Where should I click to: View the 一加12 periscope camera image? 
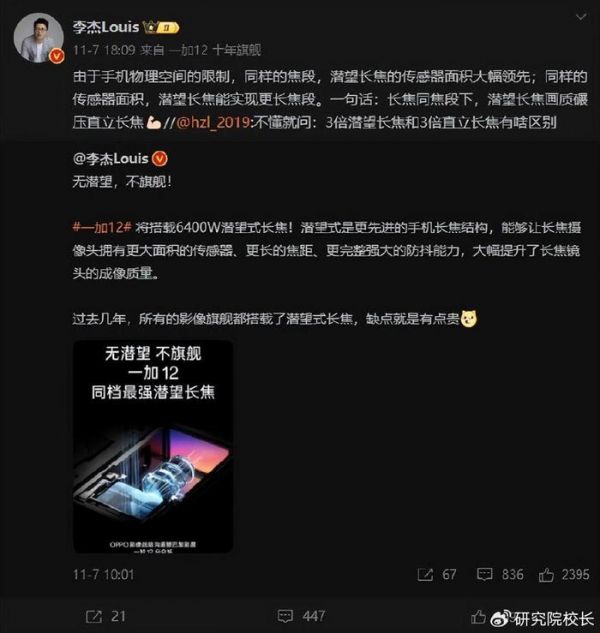153,446
